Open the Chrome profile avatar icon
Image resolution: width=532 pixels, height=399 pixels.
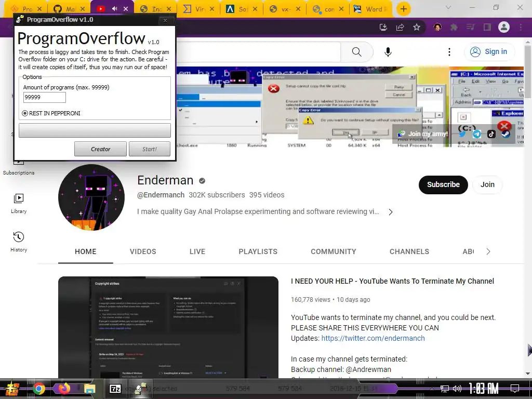(504, 27)
